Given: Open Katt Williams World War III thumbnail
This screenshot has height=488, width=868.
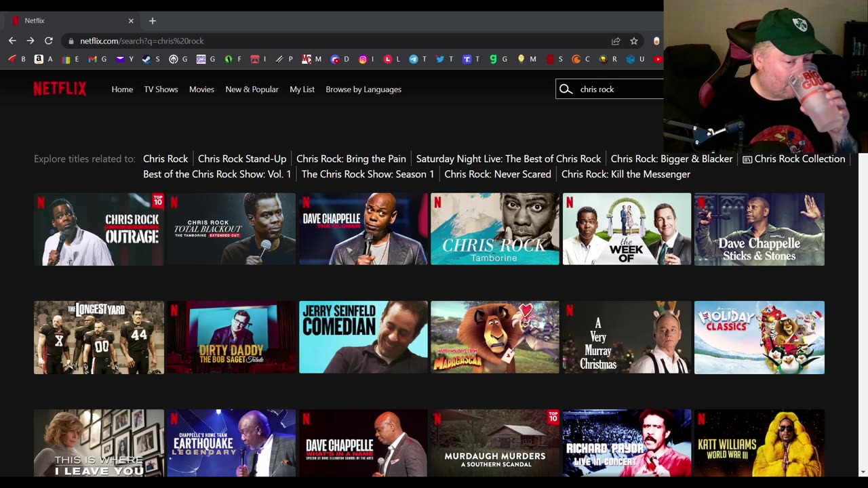Looking at the screenshot, I should (759, 443).
